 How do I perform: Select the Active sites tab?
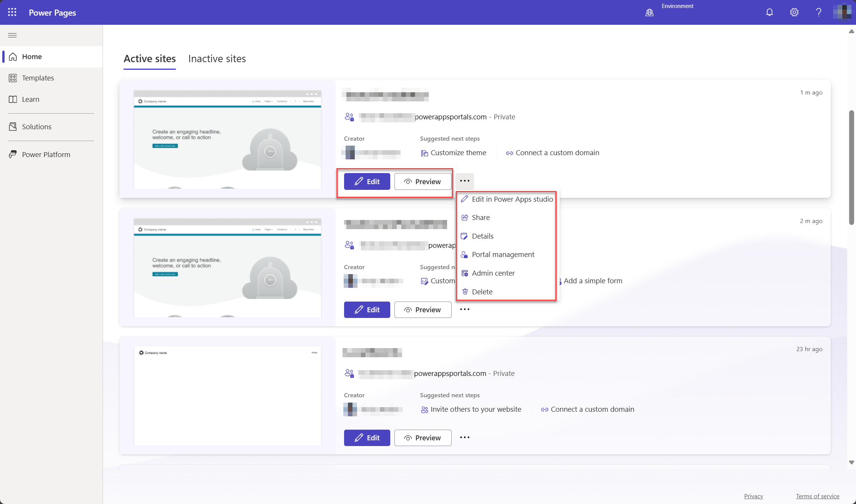point(150,59)
